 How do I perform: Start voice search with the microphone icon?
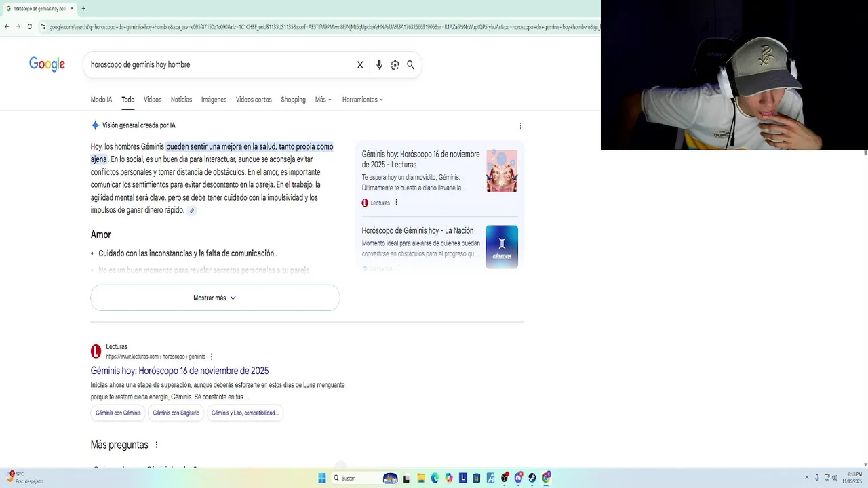[379, 65]
